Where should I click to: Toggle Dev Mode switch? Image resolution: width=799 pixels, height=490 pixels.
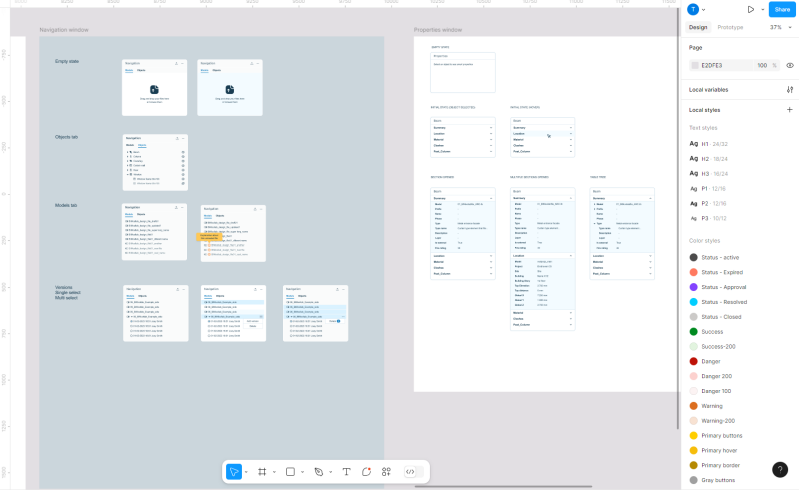point(413,472)
